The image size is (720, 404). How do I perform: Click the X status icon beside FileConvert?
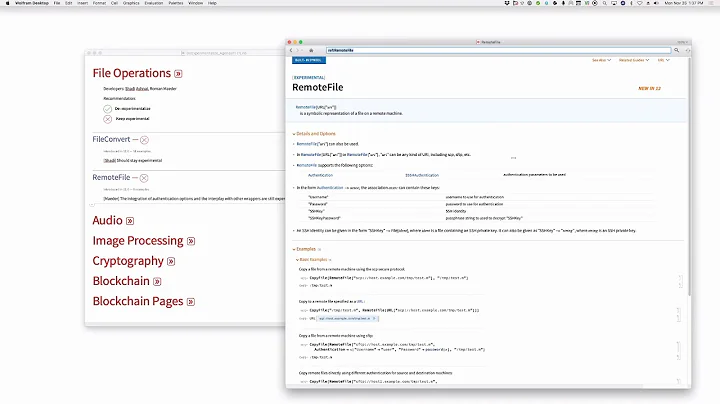[x=144, y=140]
